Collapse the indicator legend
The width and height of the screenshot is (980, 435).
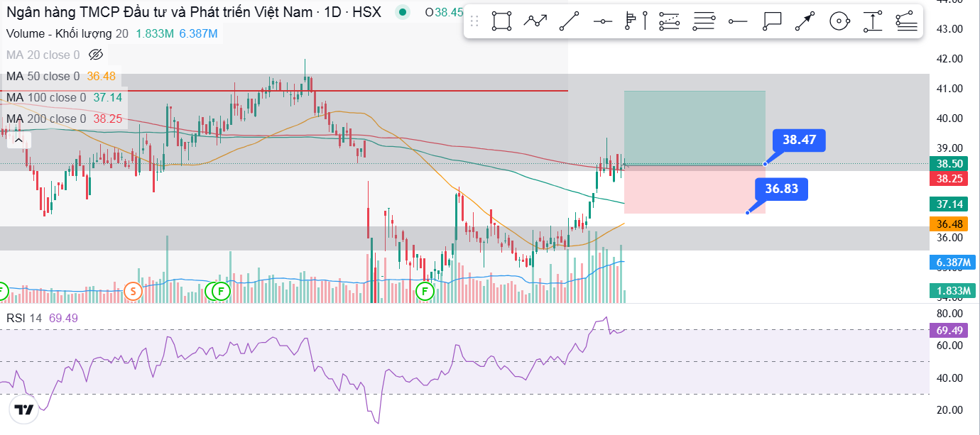18,141
